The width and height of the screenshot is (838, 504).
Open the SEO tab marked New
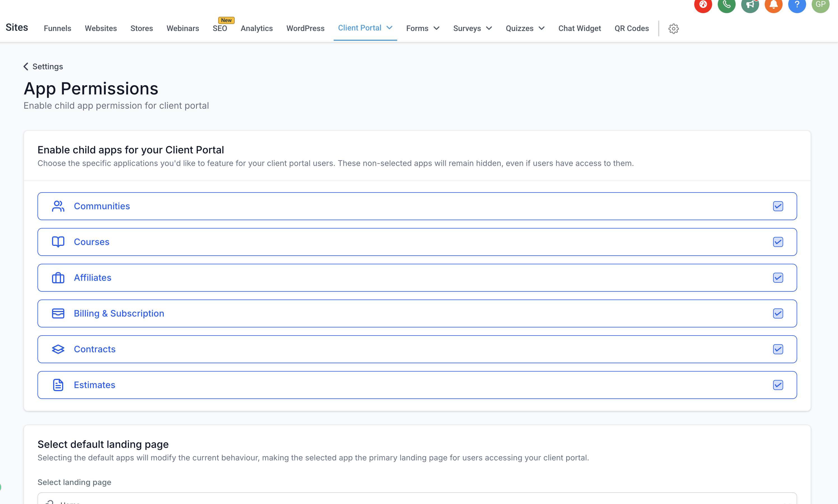point(220,28)
